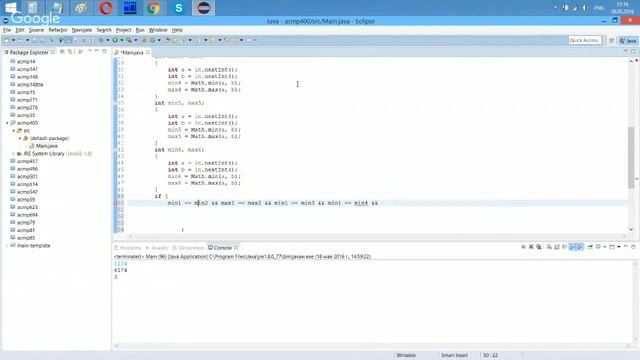Open dropdown next to External Tools icon
Viewport: 640px width, 360px height.
tap(136, 40)
